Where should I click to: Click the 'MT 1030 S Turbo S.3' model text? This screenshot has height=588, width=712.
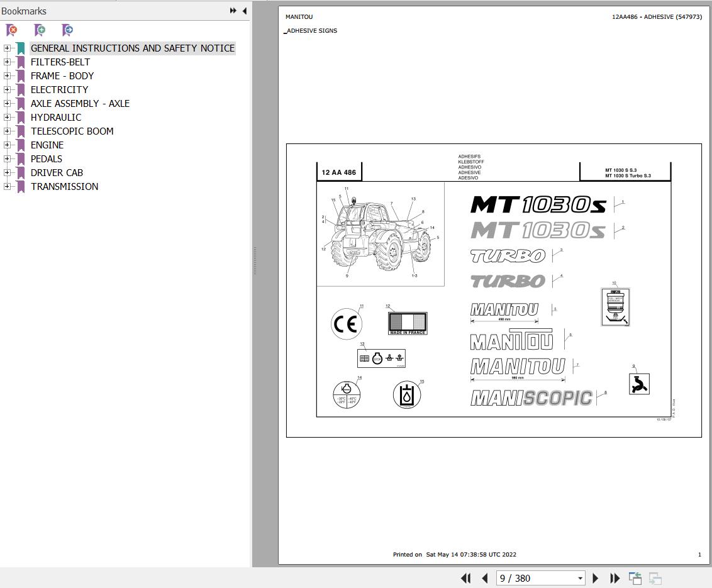click(628, 175)
